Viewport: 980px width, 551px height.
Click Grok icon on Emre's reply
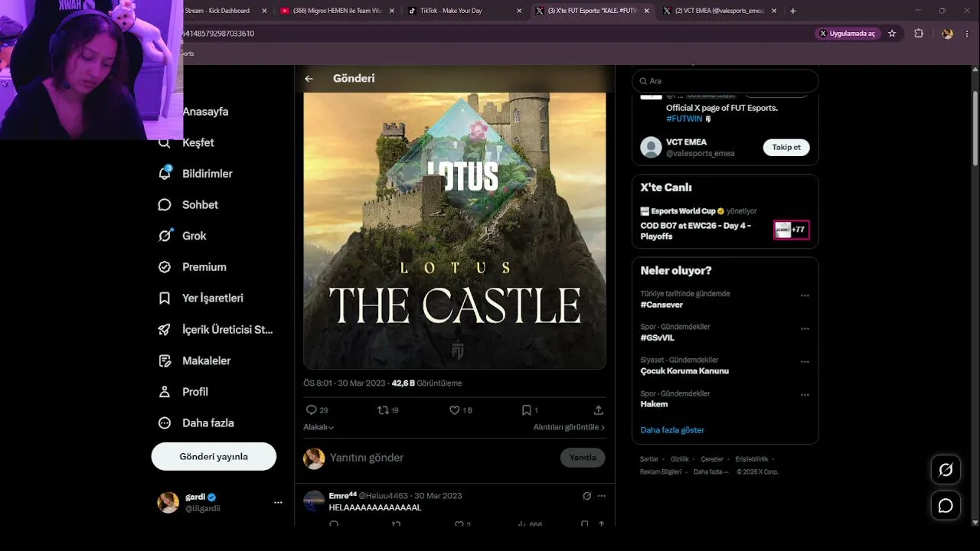(x=587, y=496)
